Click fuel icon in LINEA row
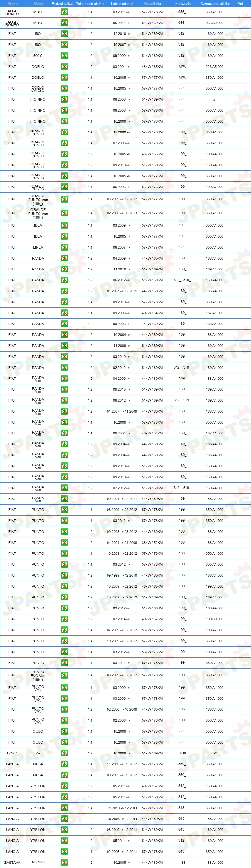251x868 pixels. (x=64, y=247)
